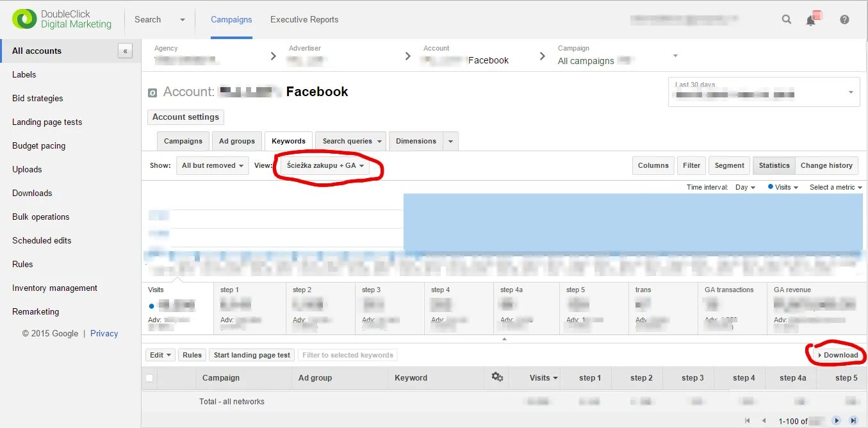Sort by the step 4a column header
Viewport: 868px width, 428px height.
[791, 378]
